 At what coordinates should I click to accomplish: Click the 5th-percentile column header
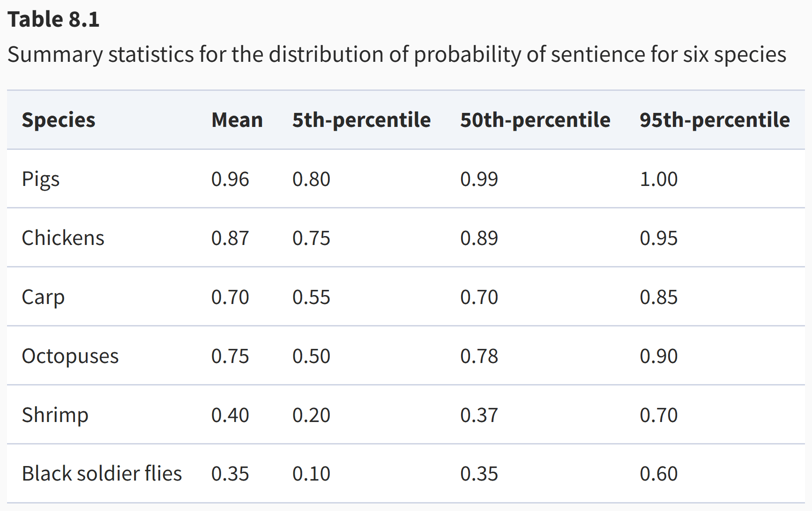(361, 120)
